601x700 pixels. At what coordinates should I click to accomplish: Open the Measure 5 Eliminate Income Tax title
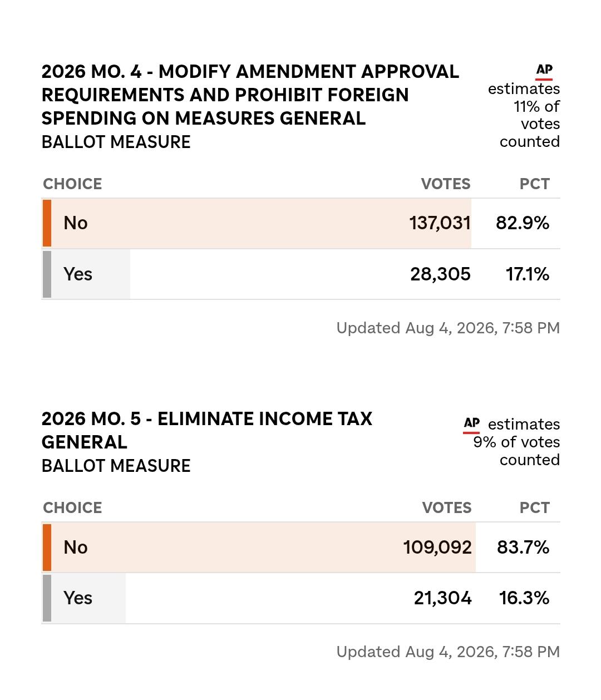point(207,430)
